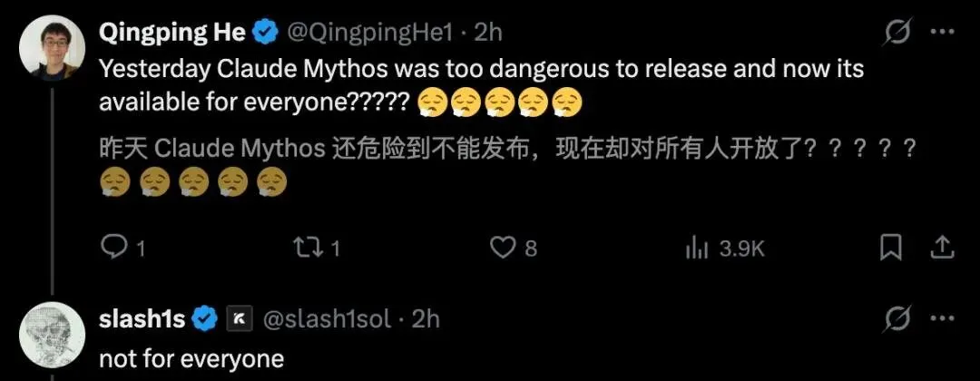Screen dimensions: 980x381
Task: Click the Qingping He display name
Action: (171, 33)
